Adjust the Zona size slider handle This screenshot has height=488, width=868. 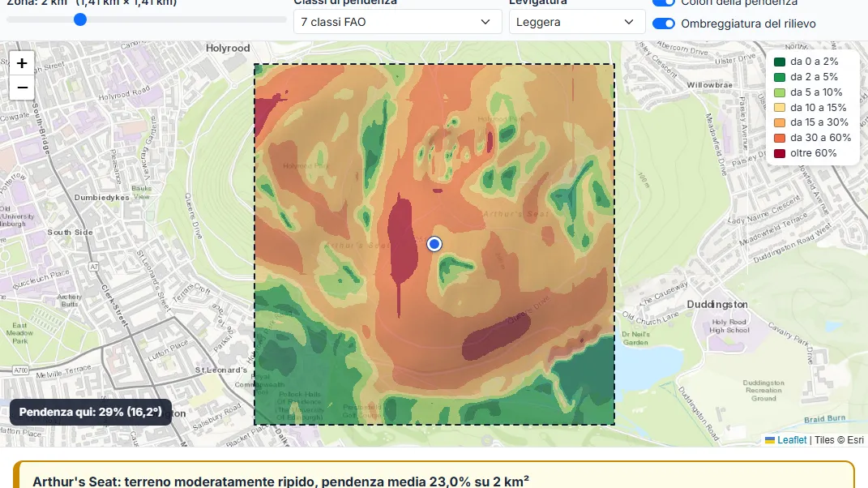pos(80,20)
